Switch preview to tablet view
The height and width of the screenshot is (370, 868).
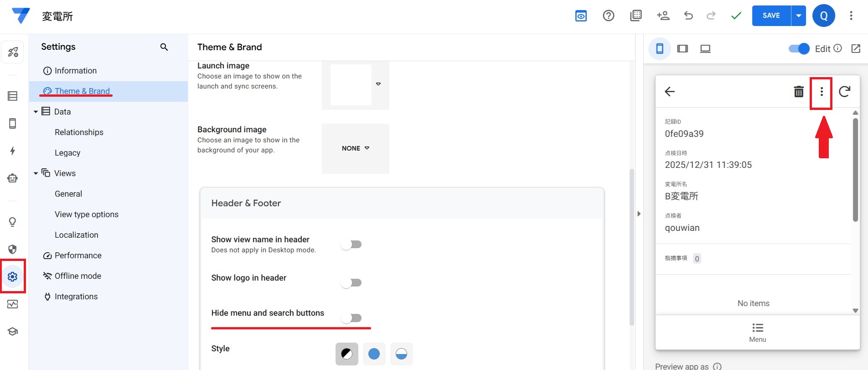[x=682, y=49]
